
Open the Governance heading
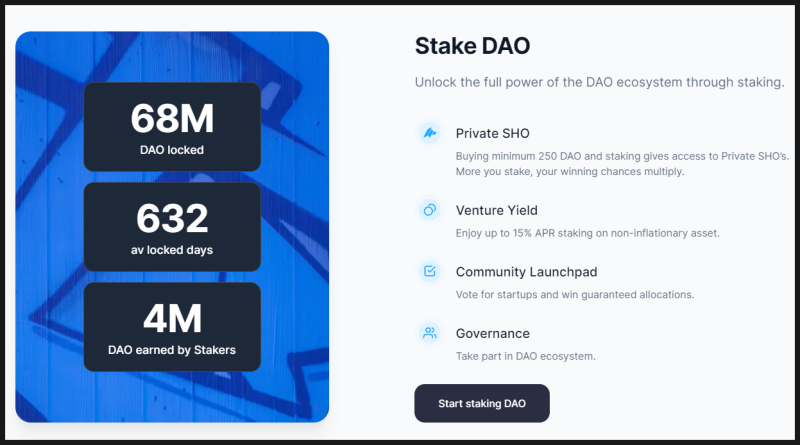492,333
